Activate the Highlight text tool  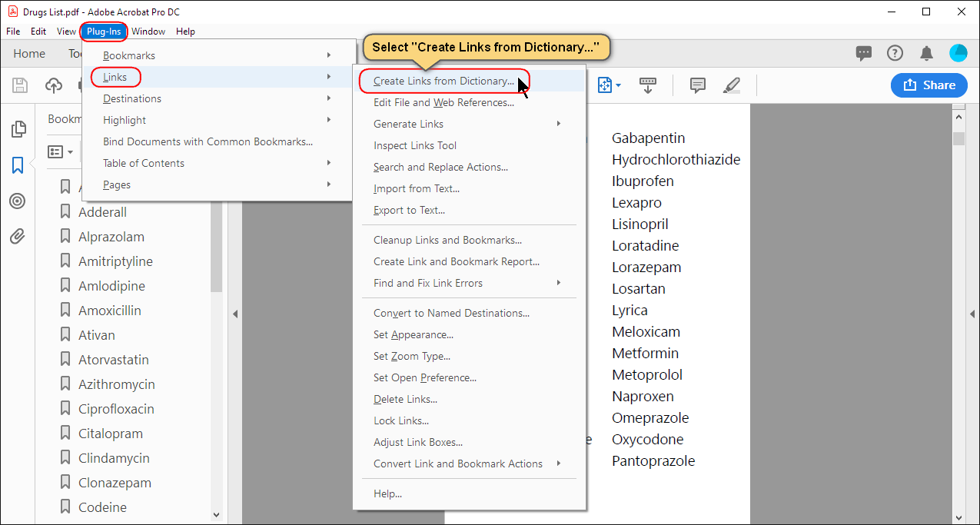[x=732, y=86]
